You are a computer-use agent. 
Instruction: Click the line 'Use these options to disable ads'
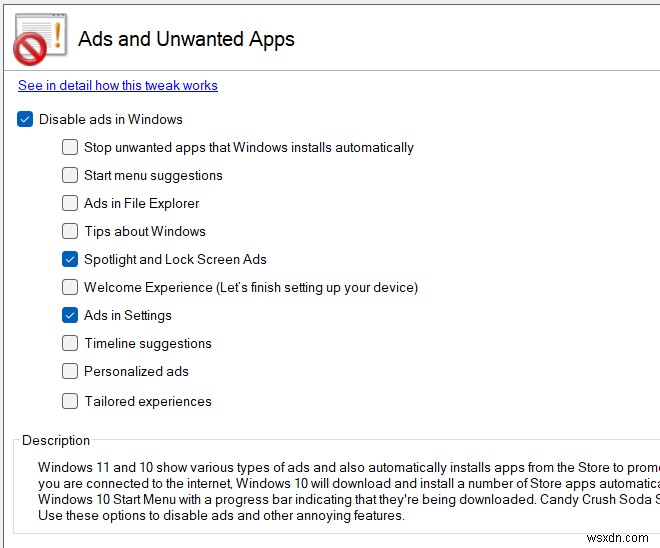pyautogui.click(x=221, y=515)
